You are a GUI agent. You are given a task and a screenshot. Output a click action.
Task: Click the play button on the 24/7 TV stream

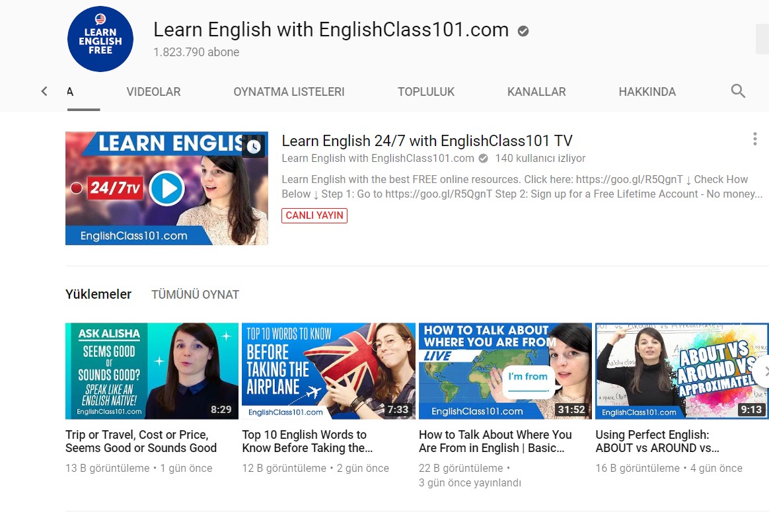click(x=167, y=188)
